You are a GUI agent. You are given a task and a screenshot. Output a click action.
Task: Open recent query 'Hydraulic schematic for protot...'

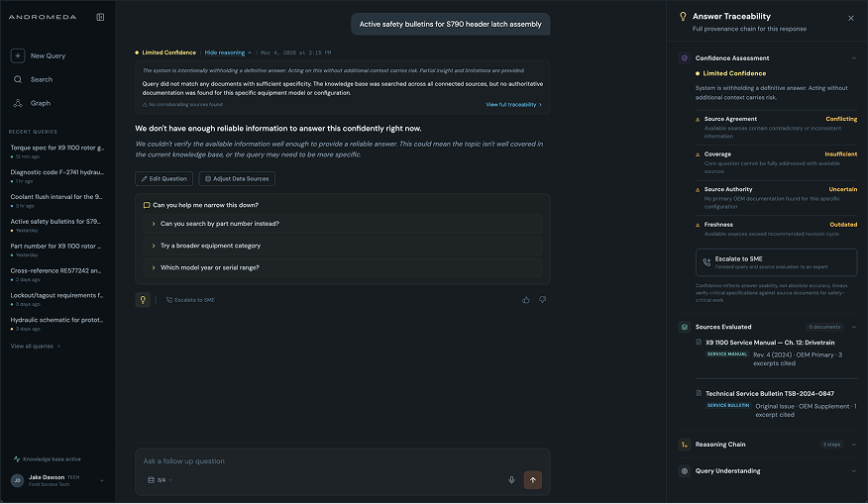click(x=57, y=324)
